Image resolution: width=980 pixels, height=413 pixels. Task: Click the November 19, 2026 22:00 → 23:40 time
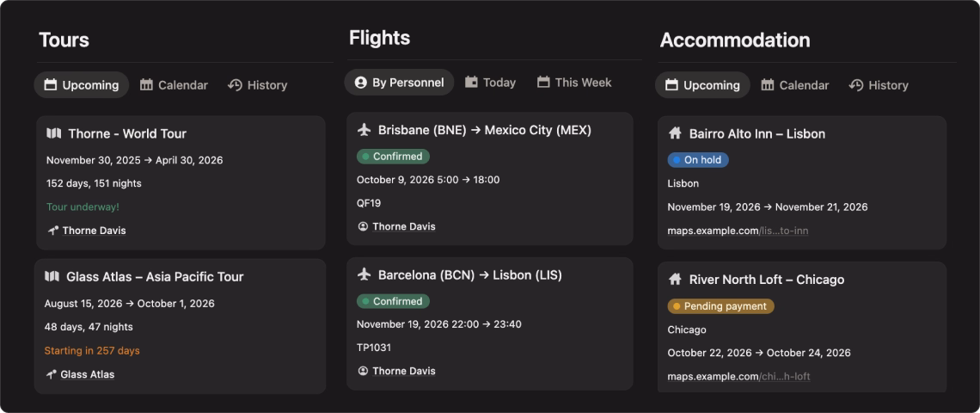(439, 324)
